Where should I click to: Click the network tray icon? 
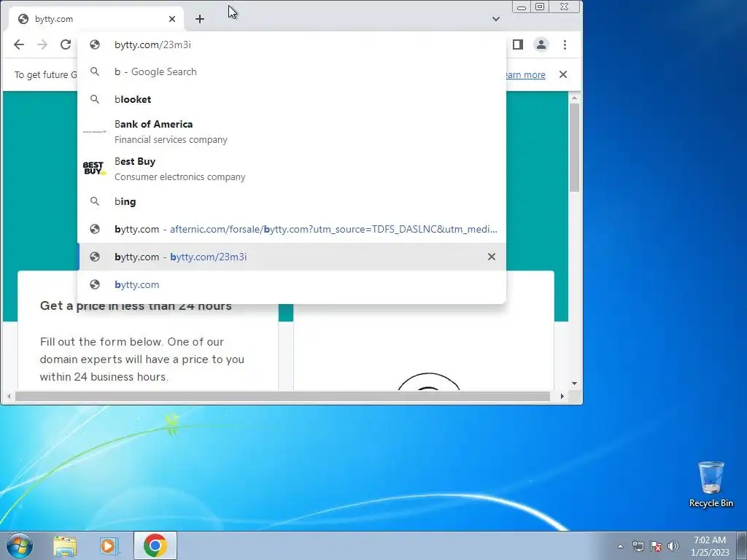tap(638, 546)
